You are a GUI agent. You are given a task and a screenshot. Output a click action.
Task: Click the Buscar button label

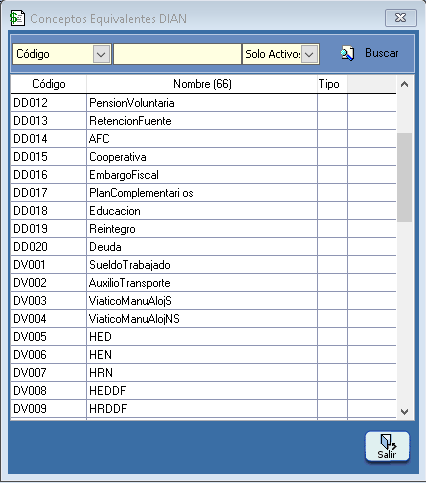tap(382, 53)
